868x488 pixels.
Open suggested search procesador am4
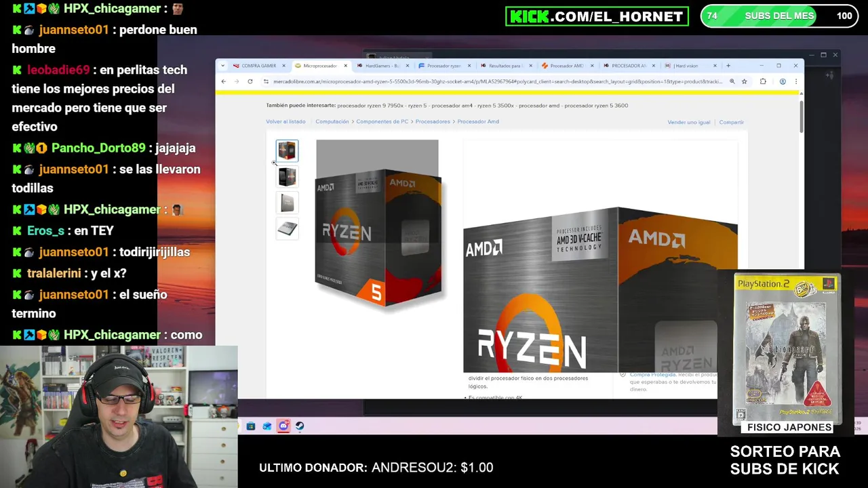tap(451, 105)
